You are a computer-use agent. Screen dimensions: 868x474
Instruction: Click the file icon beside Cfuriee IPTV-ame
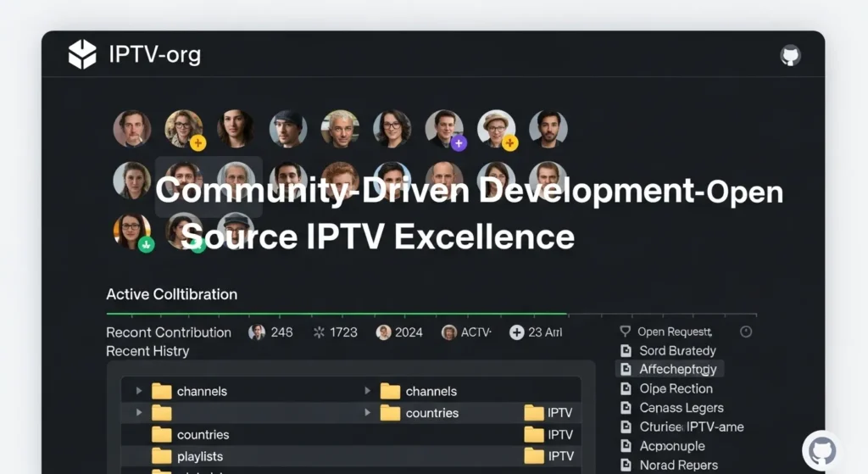(x=626, y=427)
